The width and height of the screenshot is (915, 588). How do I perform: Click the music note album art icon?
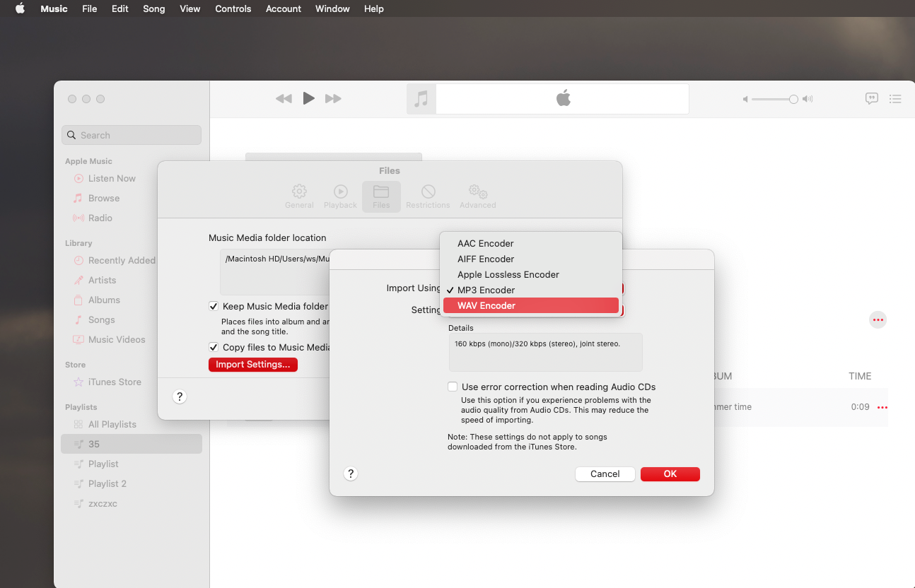pos(421,99)
